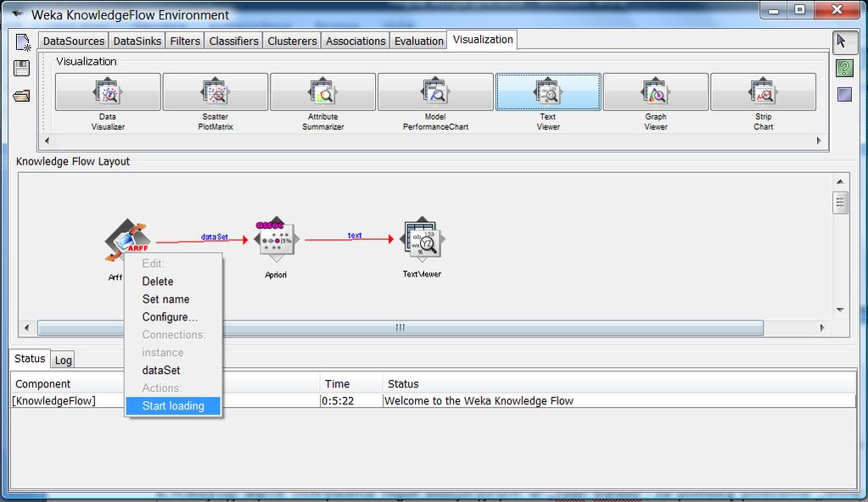Click the Weka window title bar icon
868x502 pixels.
pyautogui.click(x=18, y=14)
